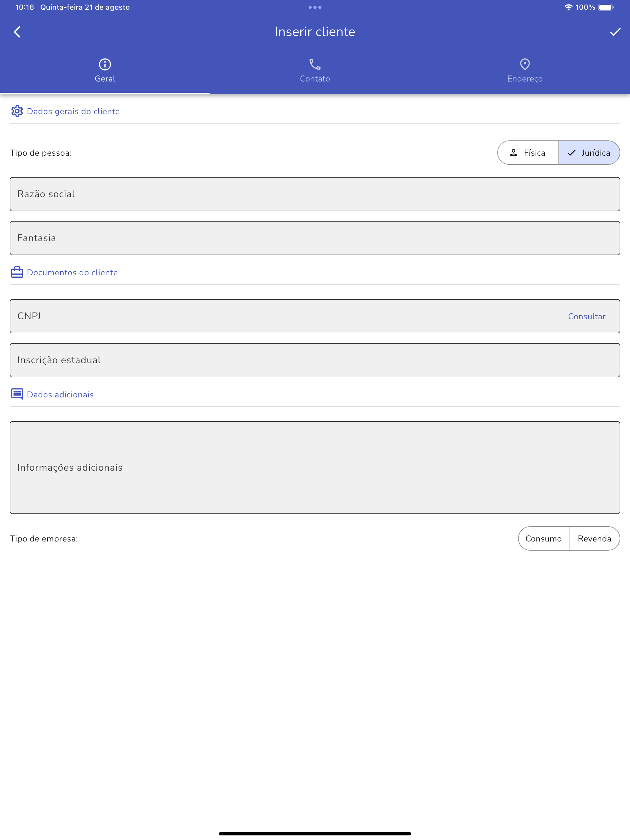Viewport: 630px width, 840px height.
Task: Open the Endereço location pin icon
Action: coord(525,64)
